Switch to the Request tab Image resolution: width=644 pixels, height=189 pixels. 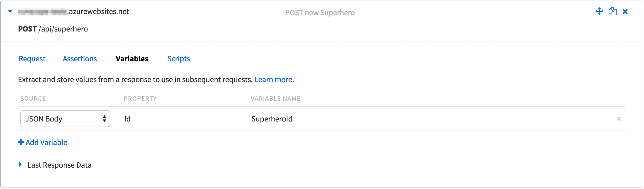(x=32, y=59)
